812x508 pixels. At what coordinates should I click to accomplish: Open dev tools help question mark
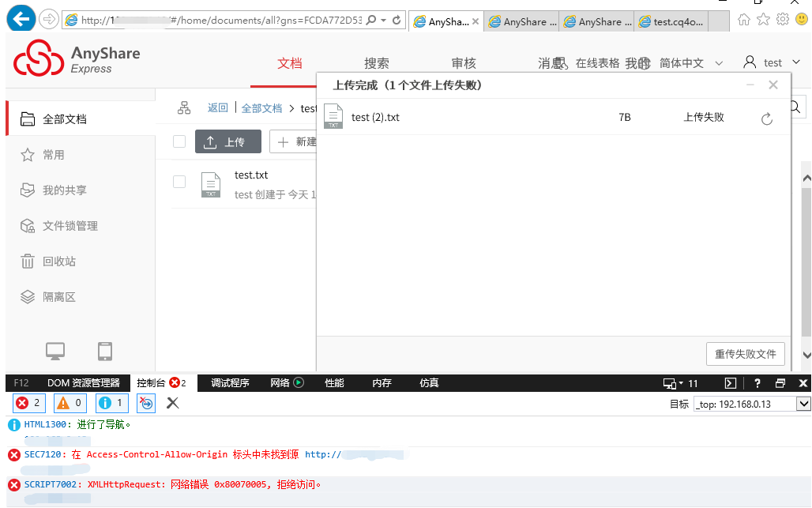757,383
